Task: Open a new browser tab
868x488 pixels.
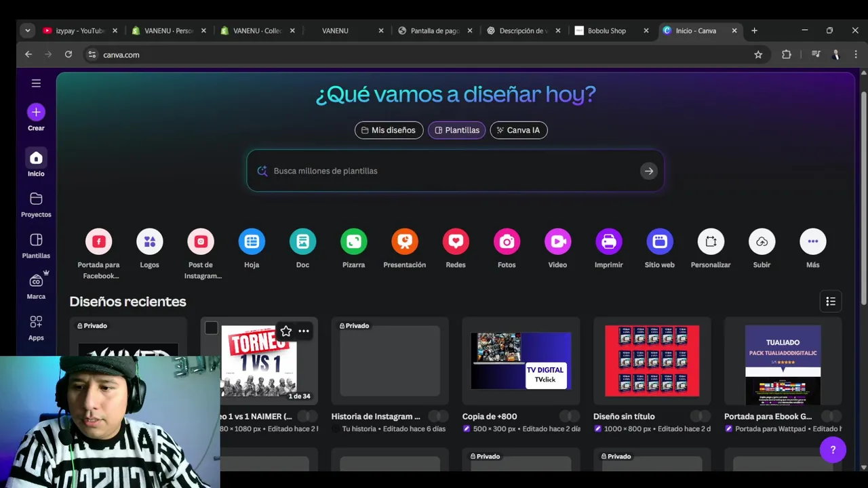Action: click(x=754, y=30)
